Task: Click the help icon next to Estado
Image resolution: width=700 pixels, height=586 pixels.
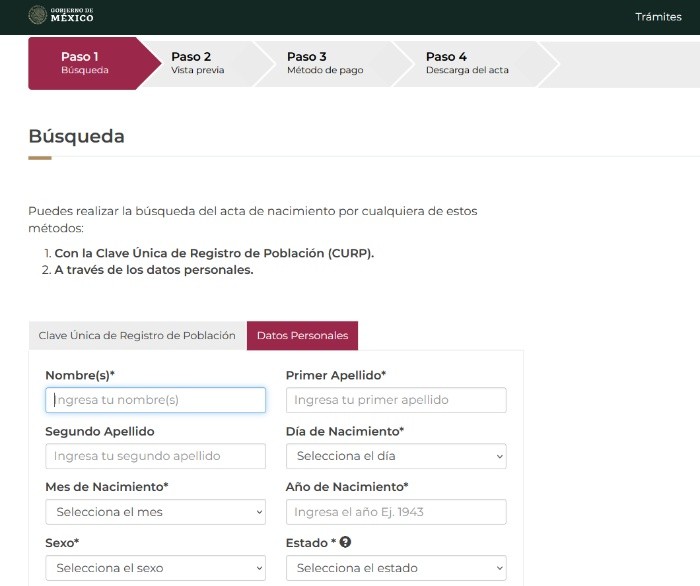Action: 345,543
